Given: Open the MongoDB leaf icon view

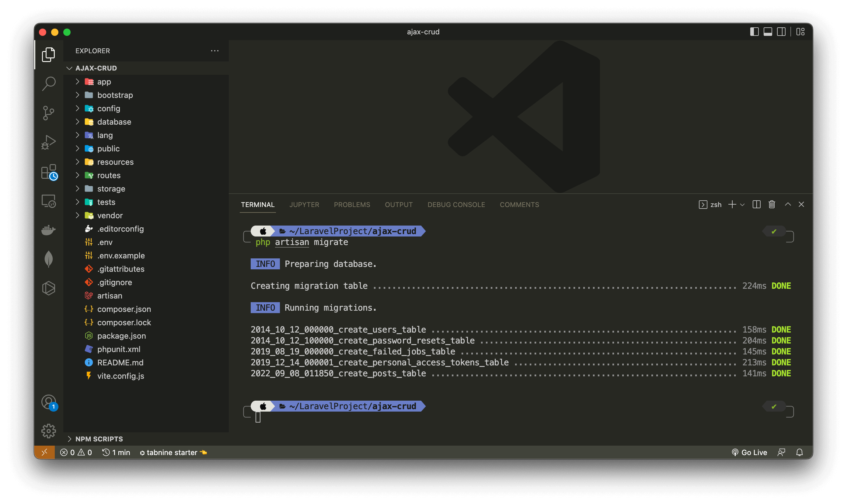Looking at the screenshot, I should pyautogui.click(x=49, y=259).
